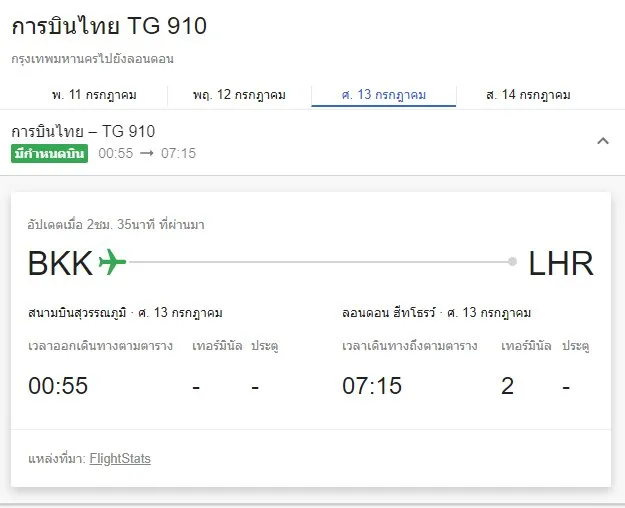Click the การบินไทย TG 910 main heading
This screenshot has width=625, height=508.
coord(110,26)
